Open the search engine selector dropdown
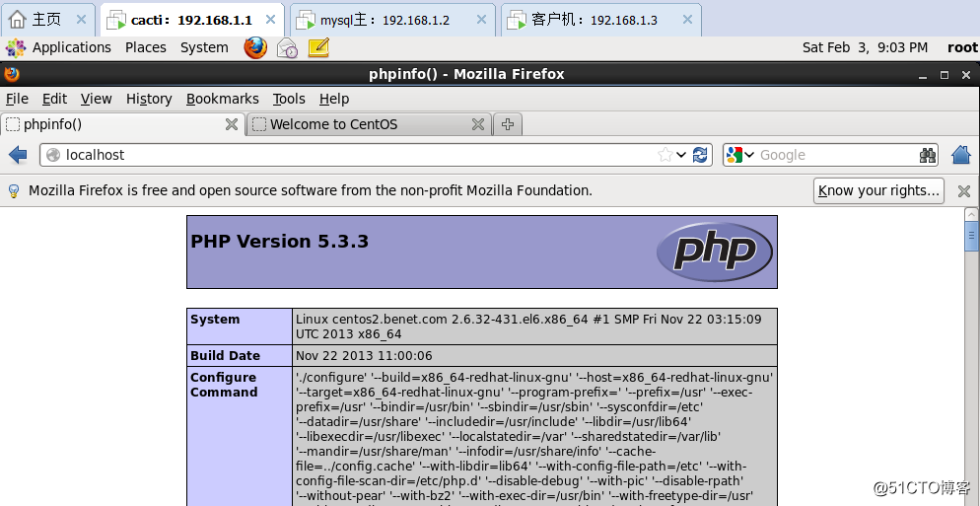 [x=749, y=155]
